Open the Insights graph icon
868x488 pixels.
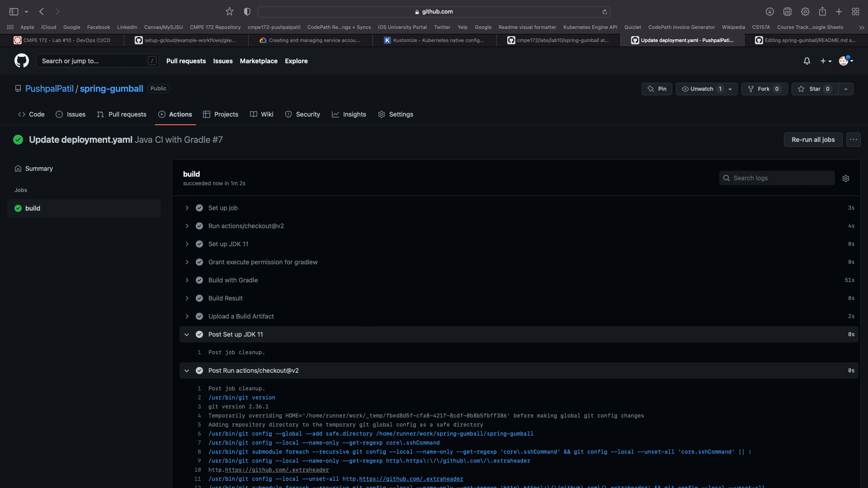336,114
